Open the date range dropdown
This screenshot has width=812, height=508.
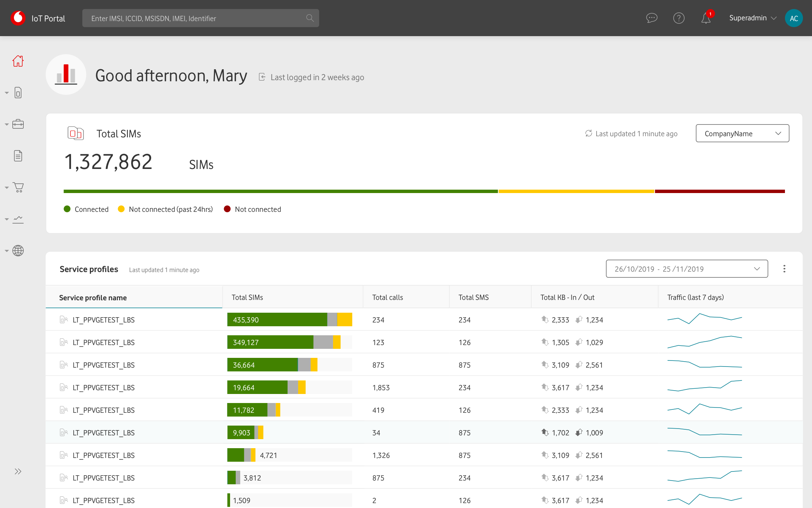(687, 269)
